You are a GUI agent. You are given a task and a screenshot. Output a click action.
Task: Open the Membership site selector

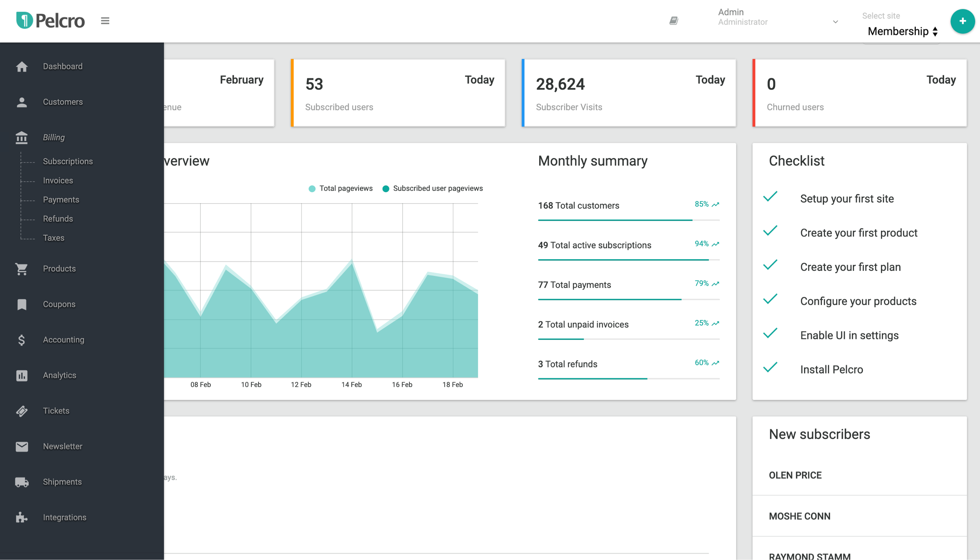tap(902, 31)
